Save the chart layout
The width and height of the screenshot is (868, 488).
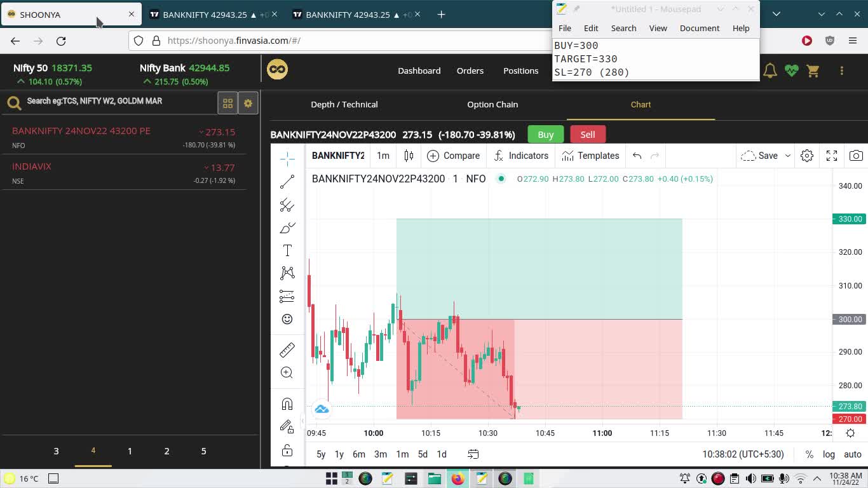coord(760,156)
